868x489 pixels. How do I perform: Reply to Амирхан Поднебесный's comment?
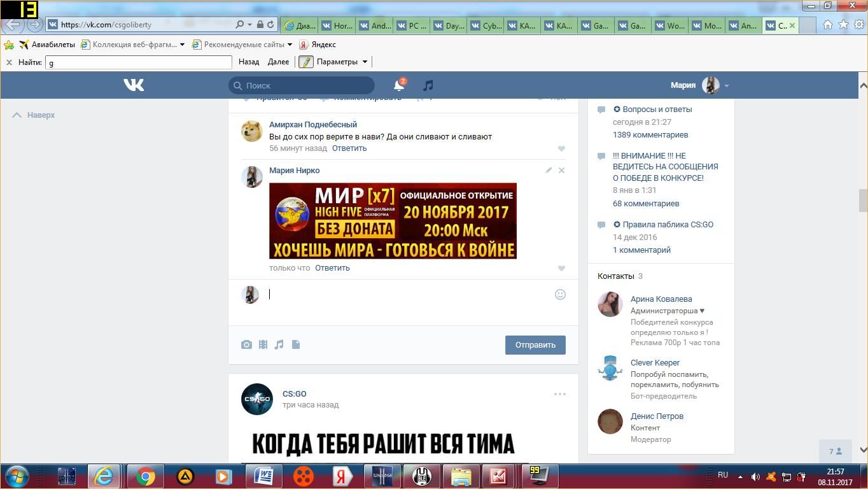tap(349, 148)
